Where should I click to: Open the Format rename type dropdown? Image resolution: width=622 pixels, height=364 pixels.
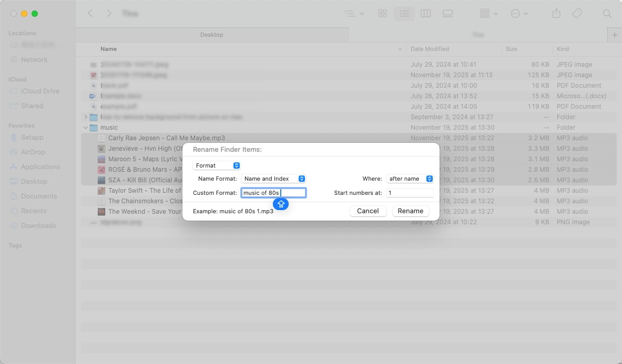click(217, 165)
